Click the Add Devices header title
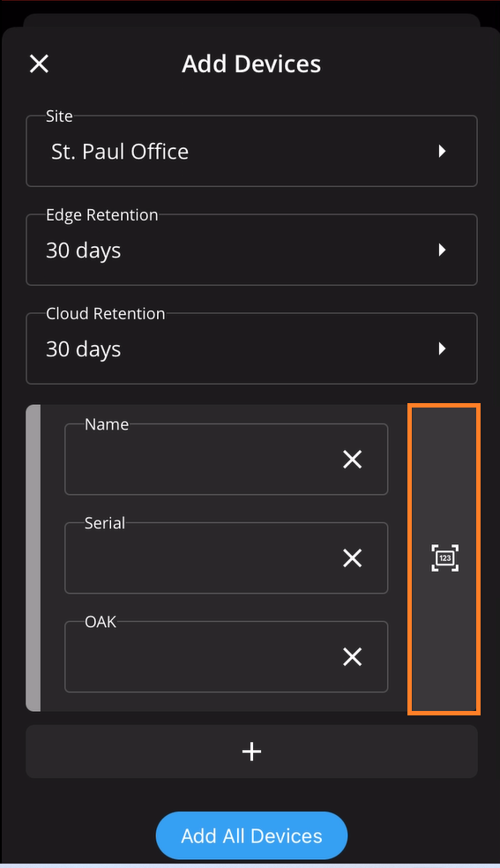This screenshot has width=500, height=868. point(251,64)
